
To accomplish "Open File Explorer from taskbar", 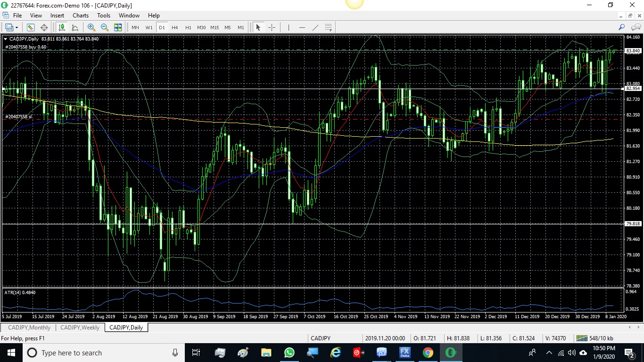I will 266,353.
